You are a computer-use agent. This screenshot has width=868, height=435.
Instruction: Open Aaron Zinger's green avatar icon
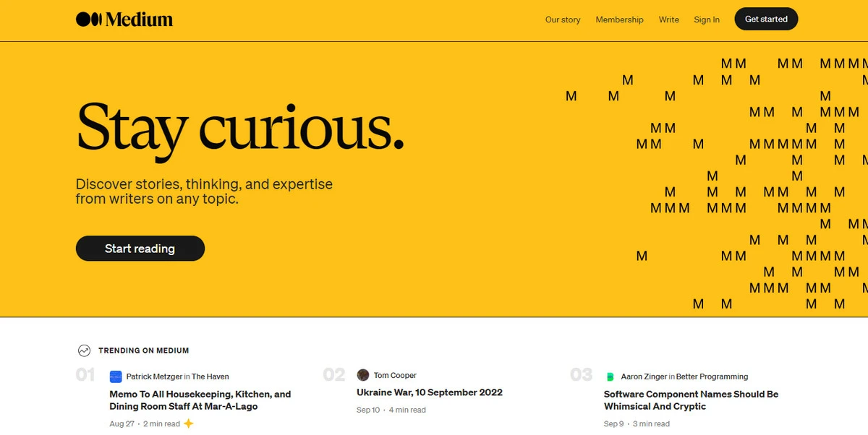click(610, 376)
